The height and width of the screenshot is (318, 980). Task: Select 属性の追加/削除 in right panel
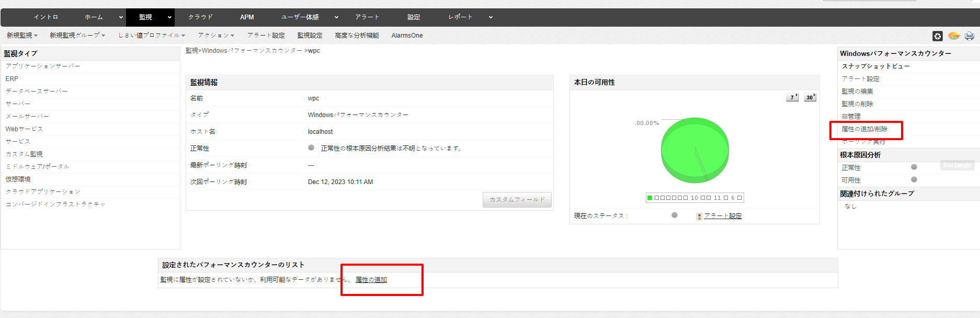pos(864,129)
